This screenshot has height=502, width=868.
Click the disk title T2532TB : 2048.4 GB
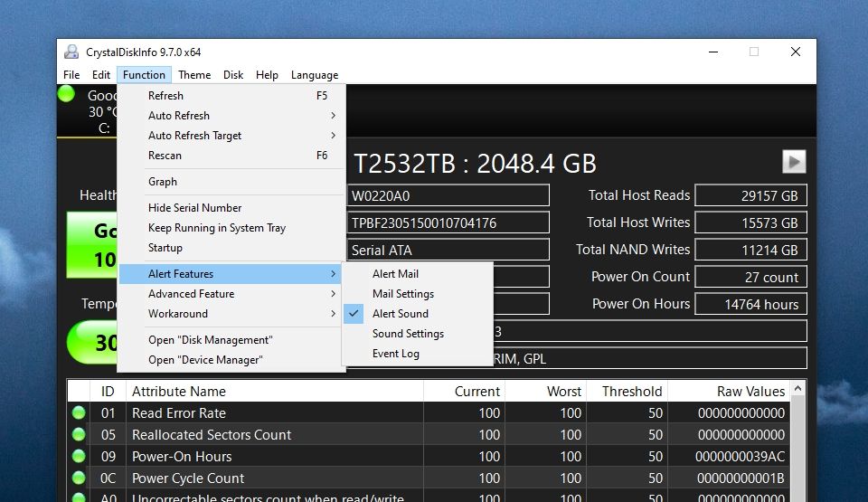pyautogui.click(x=475, y=164)
